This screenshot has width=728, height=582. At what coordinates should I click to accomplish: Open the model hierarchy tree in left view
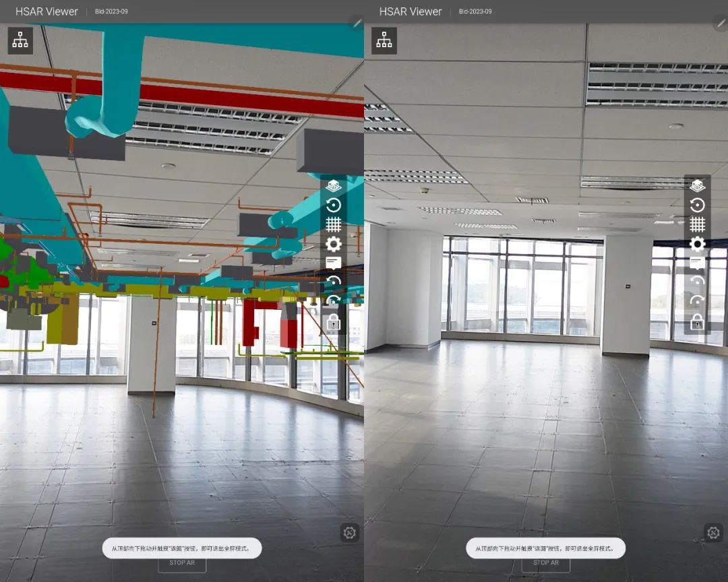(x=20, y=40)
